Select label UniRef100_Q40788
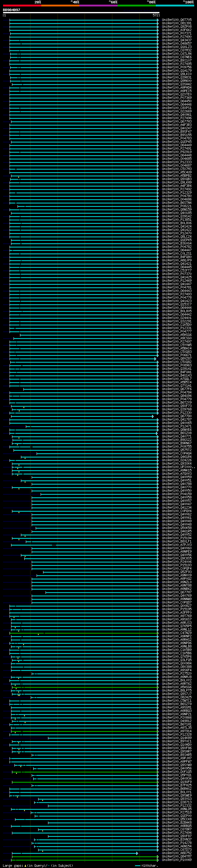Viewport: 197px width, 868px height. point(177,484)
